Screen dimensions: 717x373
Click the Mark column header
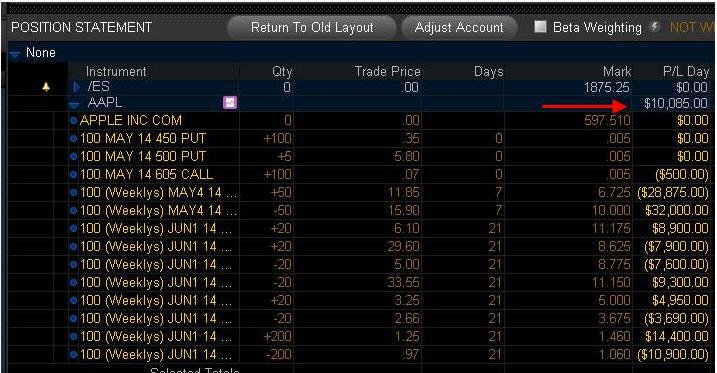coord(617,72)
